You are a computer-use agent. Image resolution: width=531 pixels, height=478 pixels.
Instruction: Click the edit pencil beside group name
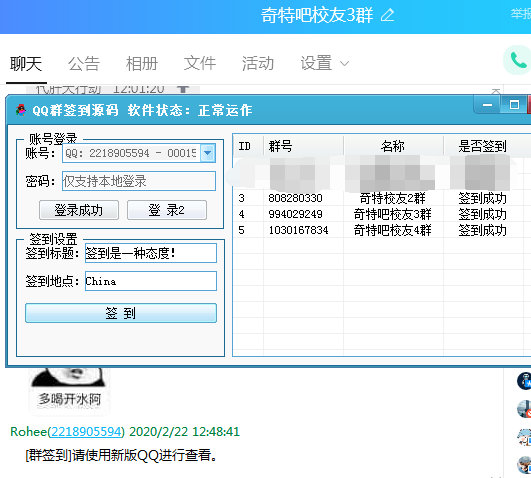click(x=387, y=15)
